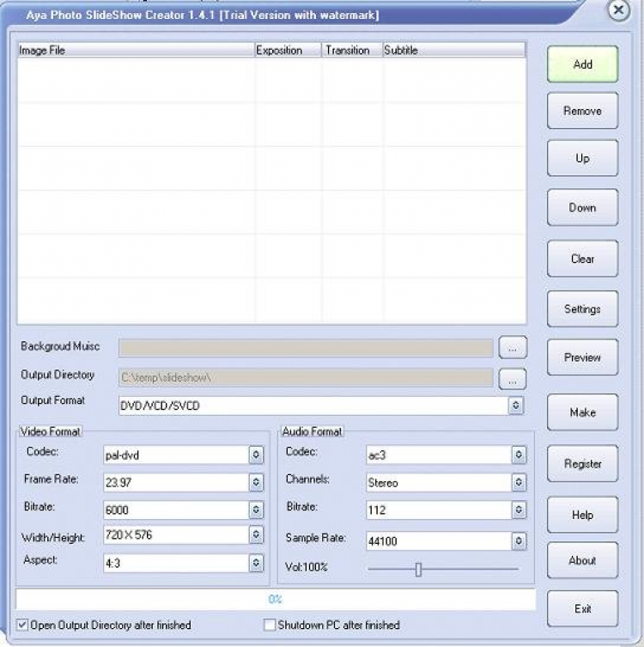
Task: Open the Width/Height 720x576 dropdown
Action: (x=256, y=534)
